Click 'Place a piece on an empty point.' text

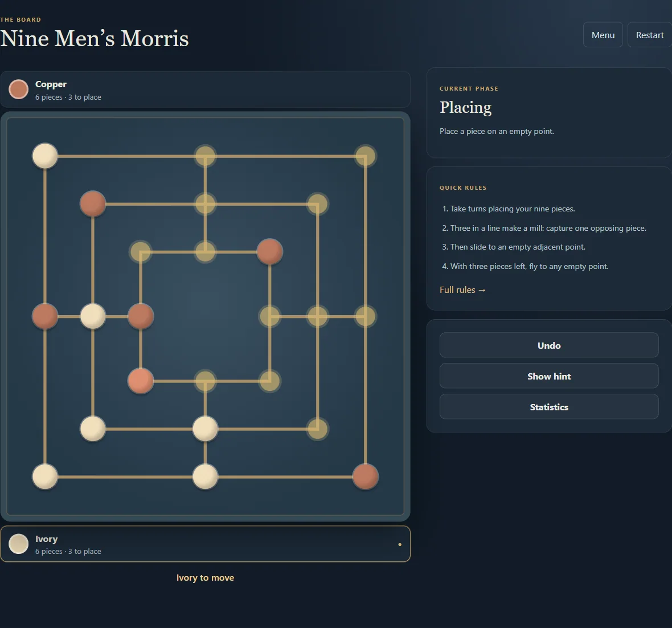pos(497,131)
